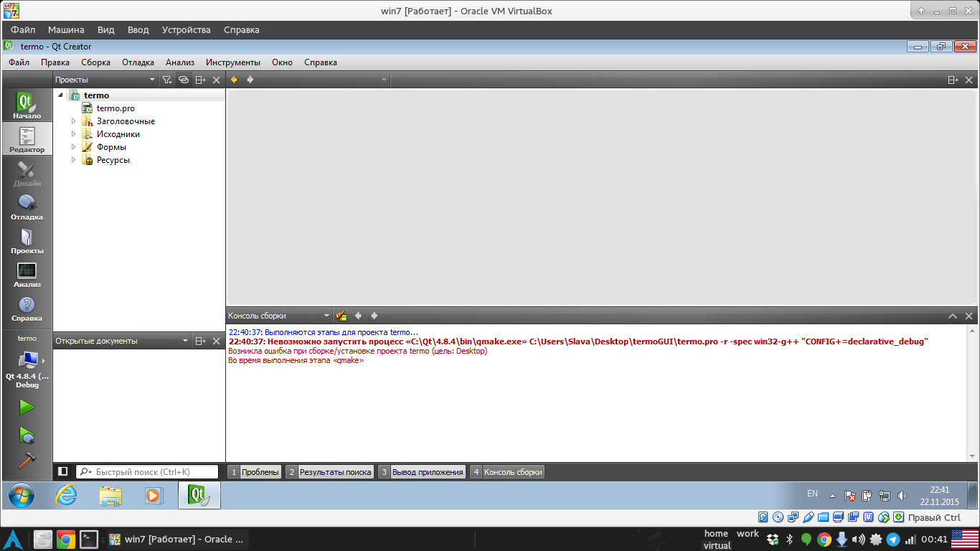Viewport: 980px width, 551px height.
Task: Open the Консоль сборки pane selector dropdown
Action: tap(279, 316)
